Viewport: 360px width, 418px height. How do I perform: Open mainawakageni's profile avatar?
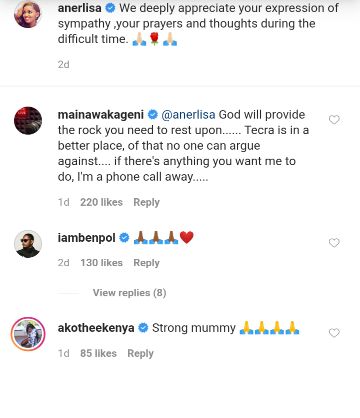click(x=28, y=120)
